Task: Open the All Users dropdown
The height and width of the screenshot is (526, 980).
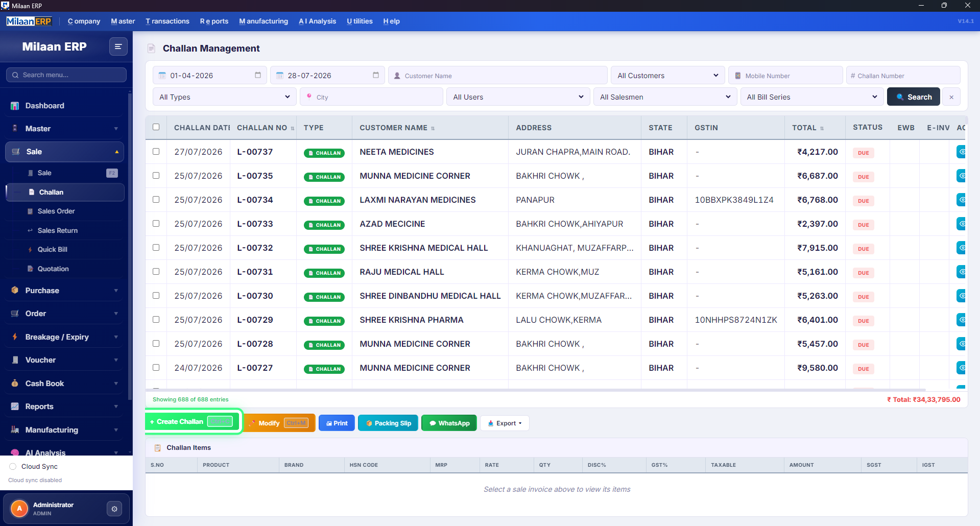Action: (x=518, y=97)
